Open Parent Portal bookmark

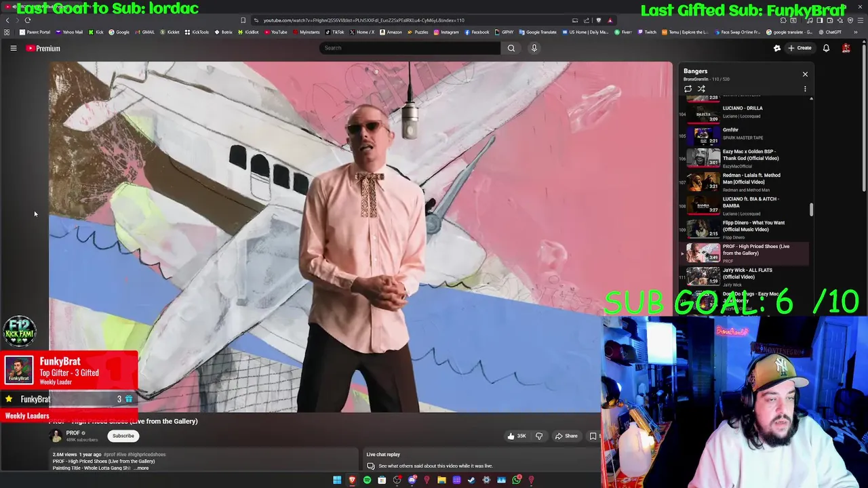click(x=35, y=32)
